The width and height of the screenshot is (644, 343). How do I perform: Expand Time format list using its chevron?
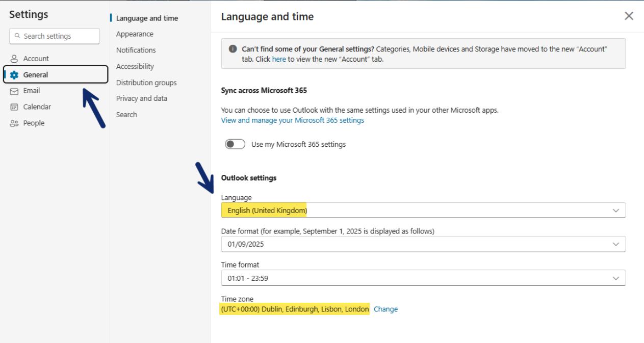(616, 278)
